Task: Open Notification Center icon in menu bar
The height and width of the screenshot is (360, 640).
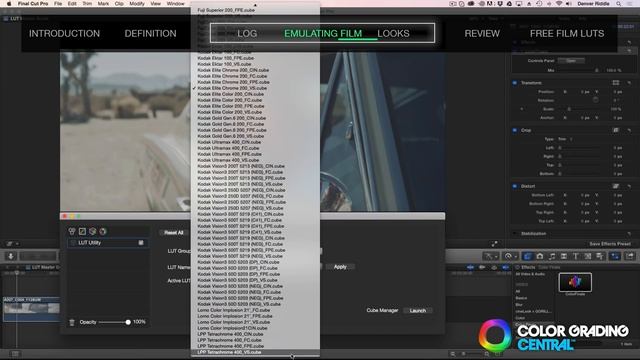Action: [631, 4]
